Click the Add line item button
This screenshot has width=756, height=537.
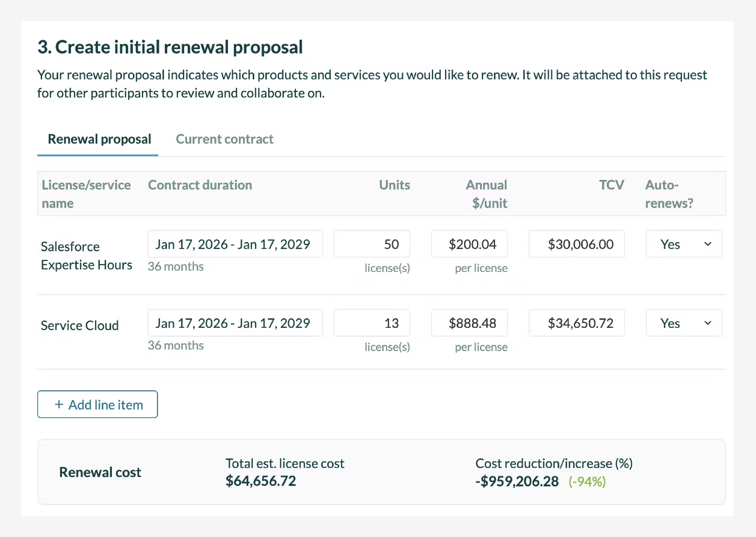[98, 404]
